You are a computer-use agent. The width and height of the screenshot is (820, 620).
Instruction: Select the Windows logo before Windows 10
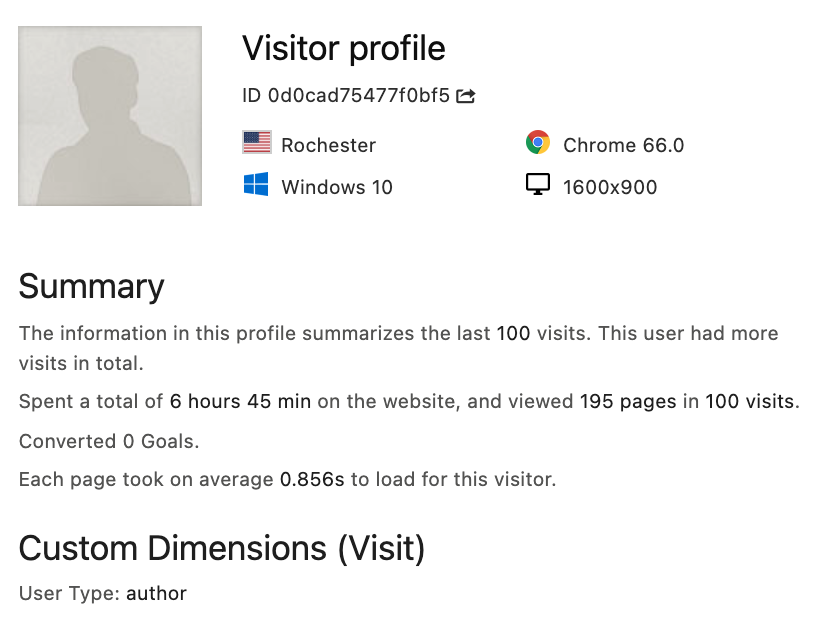tap(257, 185)
